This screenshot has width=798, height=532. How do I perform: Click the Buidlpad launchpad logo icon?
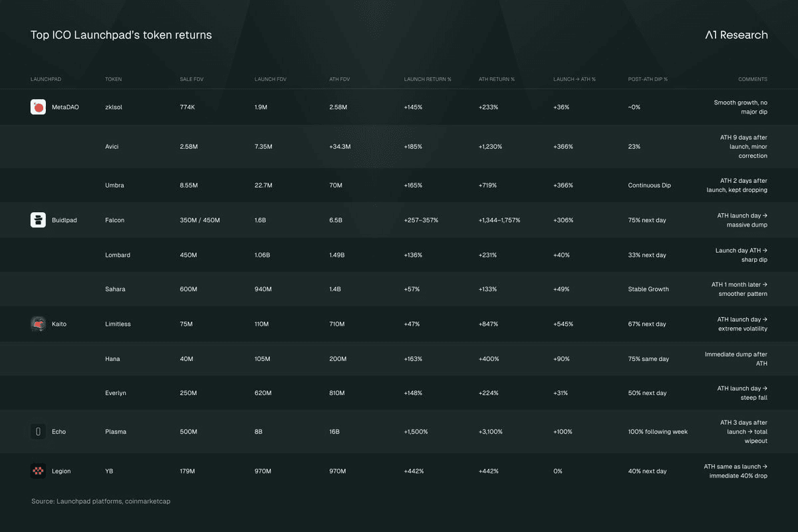(38, 220)
